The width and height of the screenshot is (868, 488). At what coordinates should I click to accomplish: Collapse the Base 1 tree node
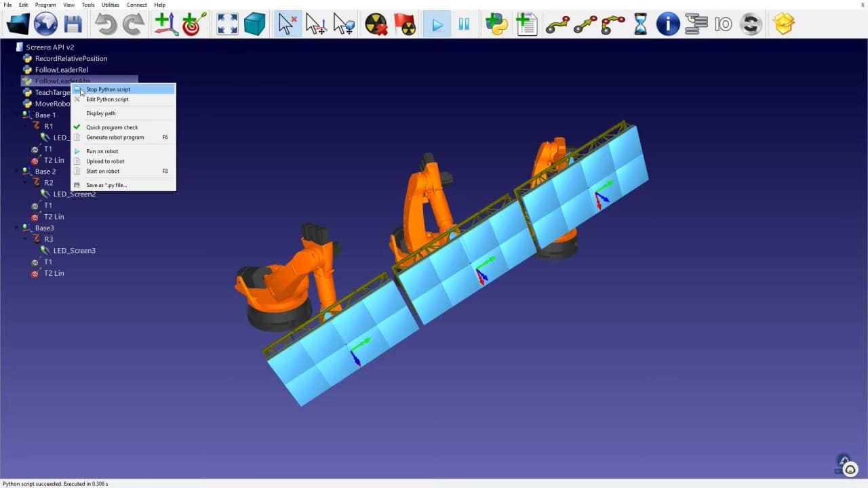pyautogui.click(x=17, y=115)
